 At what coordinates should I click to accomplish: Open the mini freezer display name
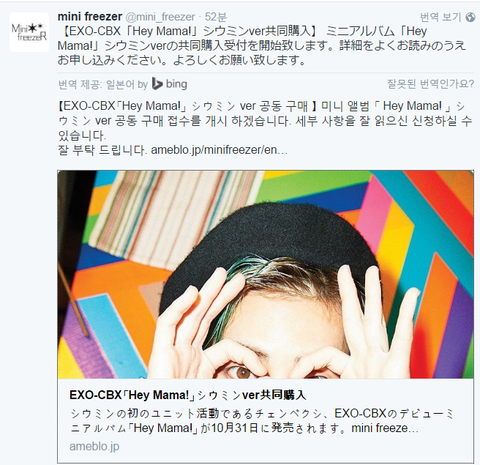pyautogui.click(x=90, y=16)
